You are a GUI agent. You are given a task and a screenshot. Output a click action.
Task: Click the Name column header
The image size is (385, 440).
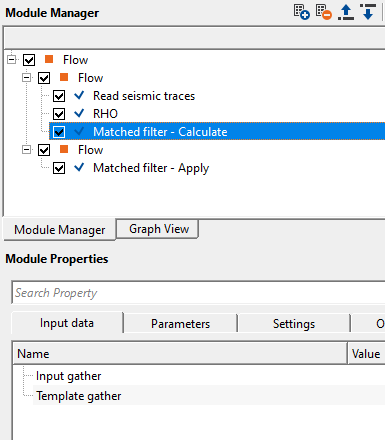[180, 354]
